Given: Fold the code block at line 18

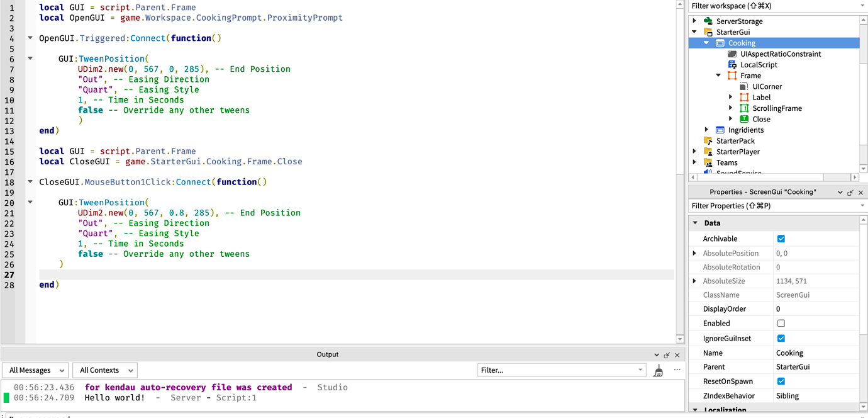Looking at the screenshot, I should [30, 182].
